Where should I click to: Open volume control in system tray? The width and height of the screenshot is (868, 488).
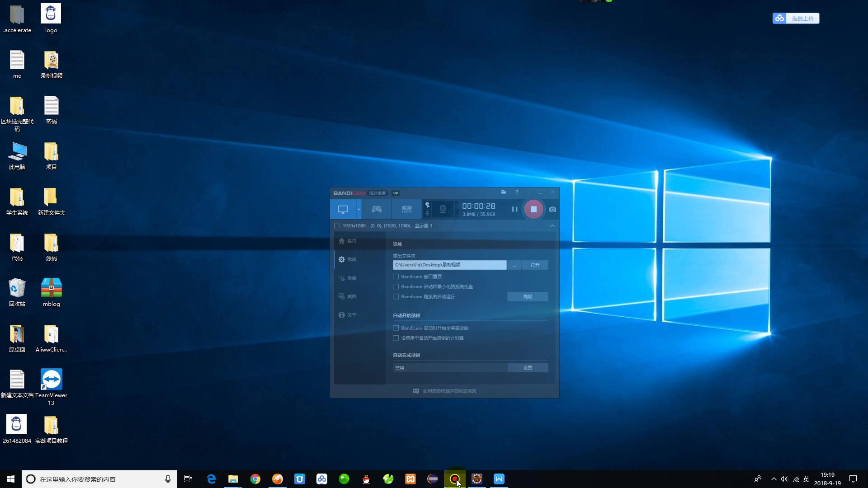784,479
